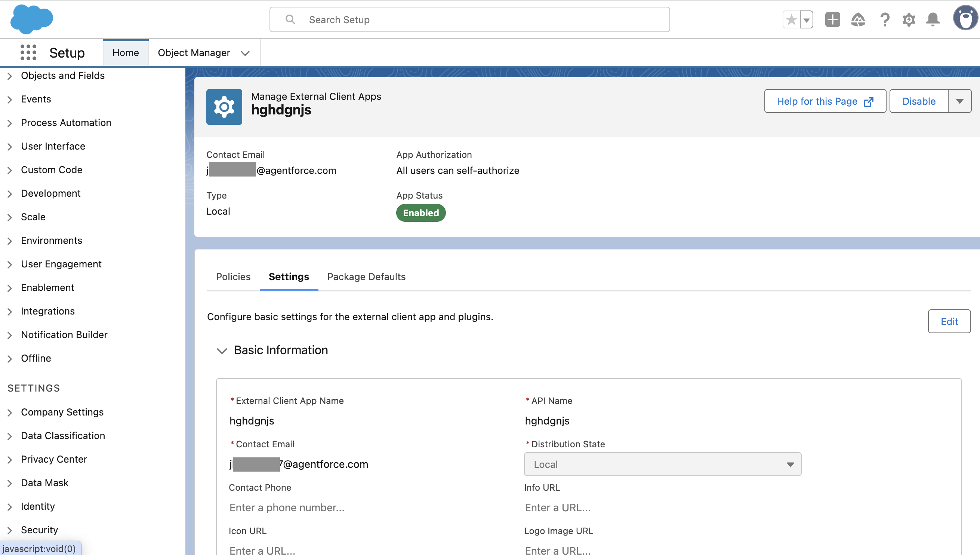Viewport: 980px width, 555px height.
Task: Click the Enabled status badge
Action: point(420,213)
